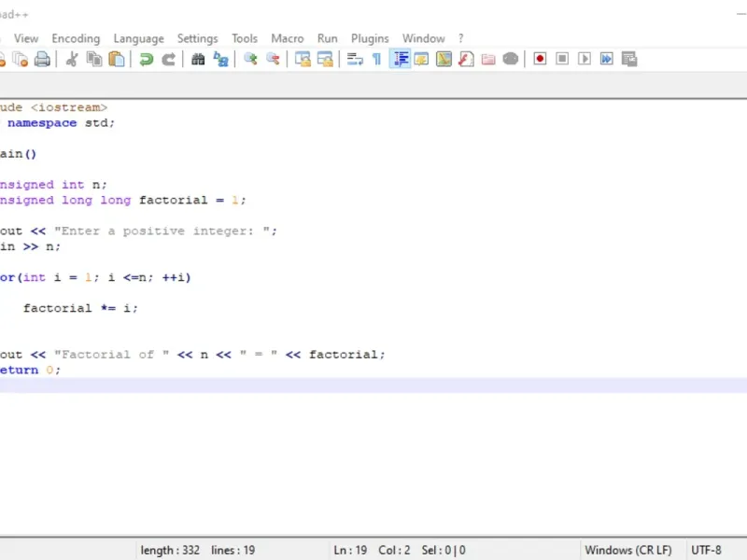Click the UTF-8 encoding status field
747x560 pixels.
click(705, 550)
